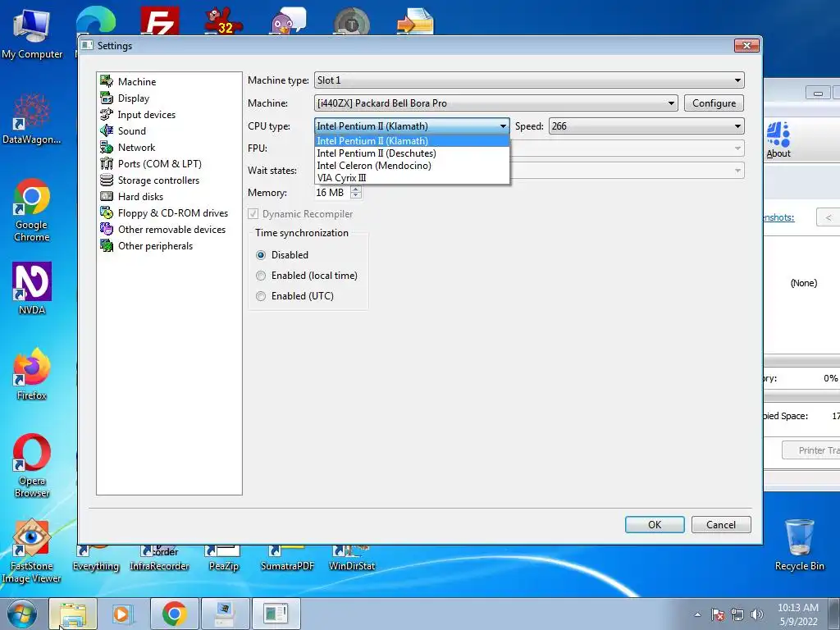The width and height of the screenshot is (840, 630).
Task: Select Floppy & CD-ROM drives icon
Action: pyautogui.click(x=107, y=212)
